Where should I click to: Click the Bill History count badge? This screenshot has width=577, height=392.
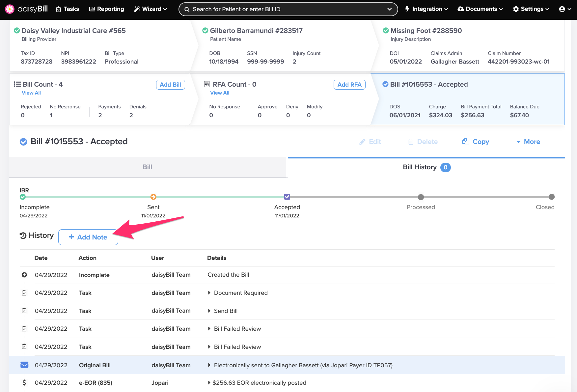click(445, 167)
